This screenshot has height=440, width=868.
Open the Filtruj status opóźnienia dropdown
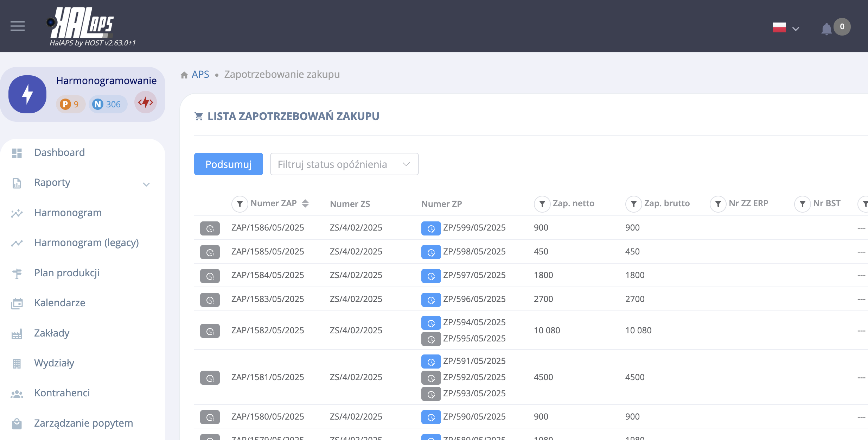click(344, 164)
